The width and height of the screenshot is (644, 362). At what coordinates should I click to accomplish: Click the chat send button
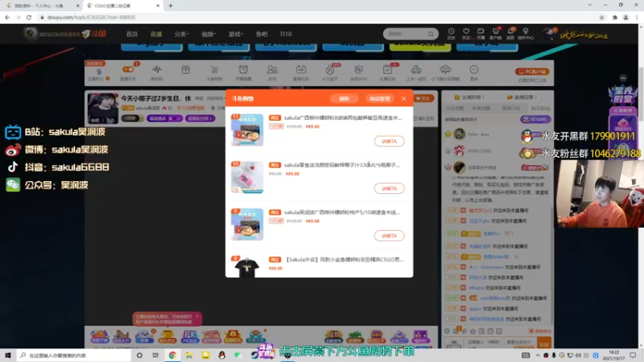coord(544,344)
